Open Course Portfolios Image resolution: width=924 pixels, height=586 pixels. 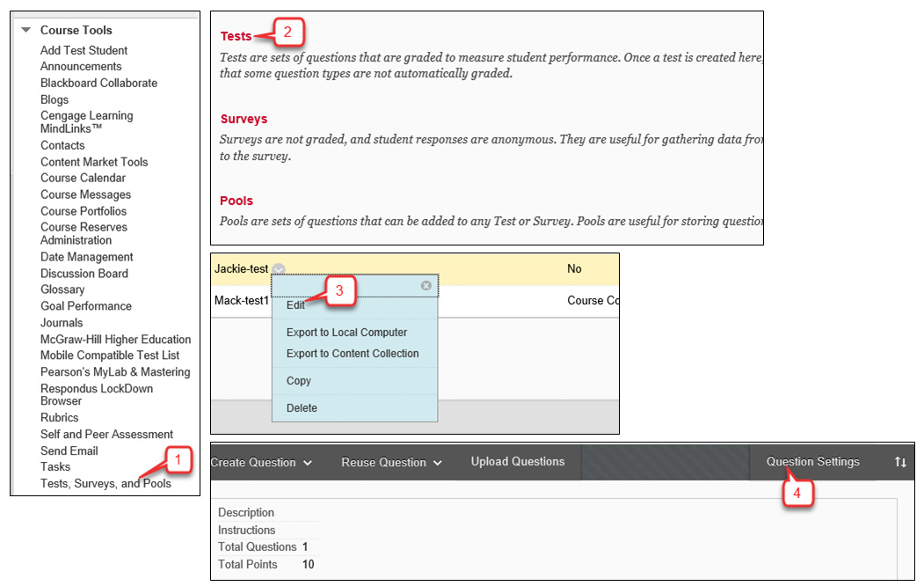84,211
